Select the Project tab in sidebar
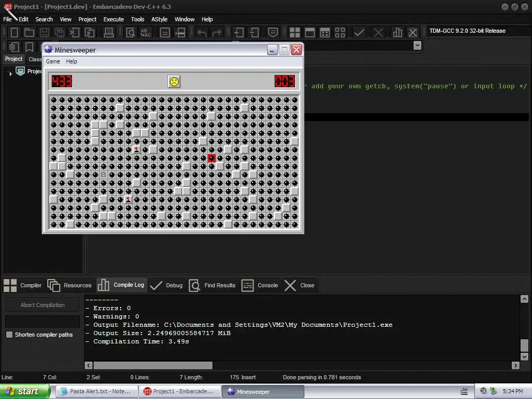The height and width of the screenshot is (399, 532). tap(14, 59)
